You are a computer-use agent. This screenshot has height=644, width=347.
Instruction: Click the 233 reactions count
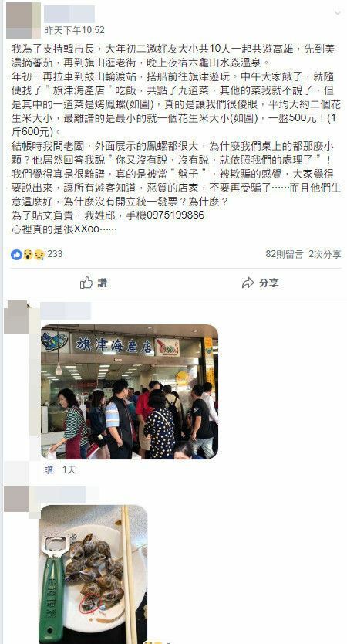point(55,254)
